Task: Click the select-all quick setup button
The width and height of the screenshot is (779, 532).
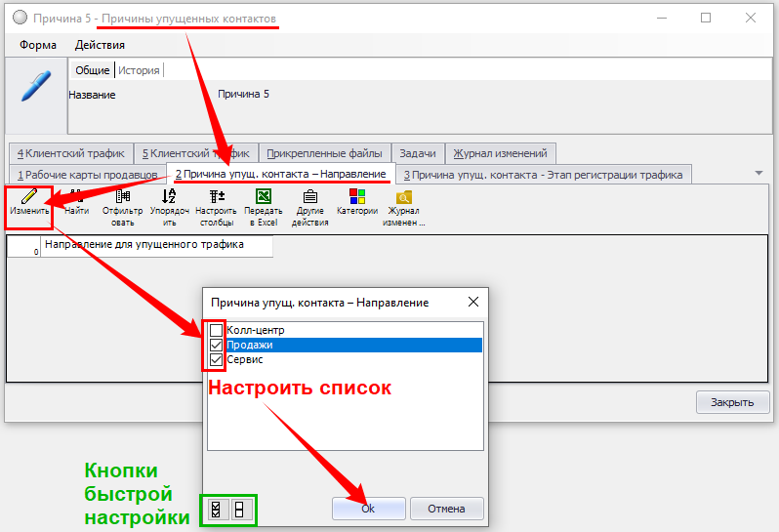Action: point(217,510)
